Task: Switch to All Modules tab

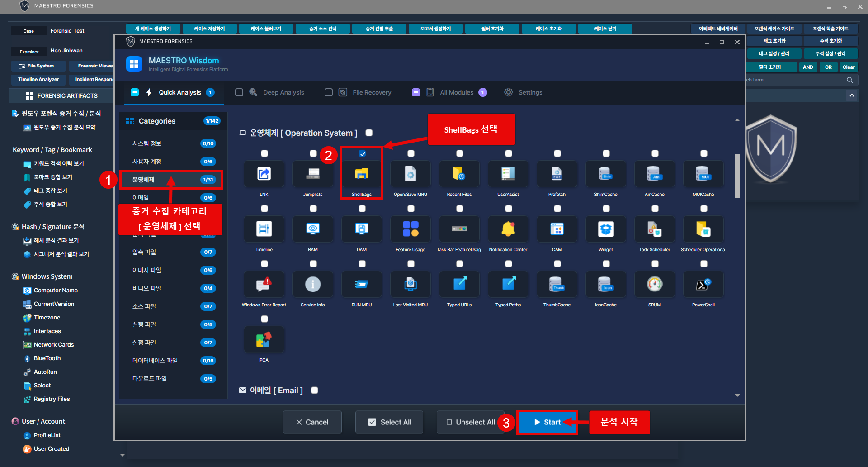Action: 450,92
